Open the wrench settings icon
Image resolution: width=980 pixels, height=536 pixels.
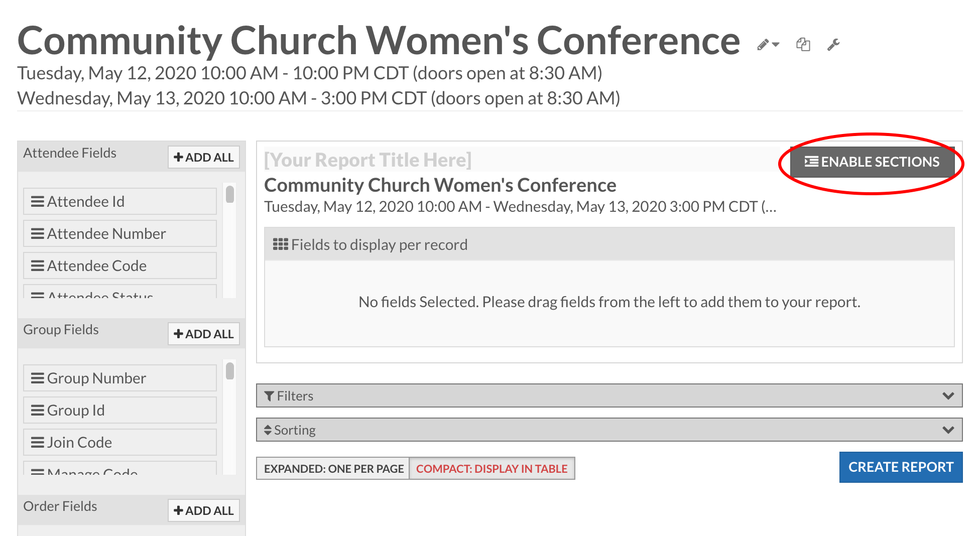[x=834, y=45]
